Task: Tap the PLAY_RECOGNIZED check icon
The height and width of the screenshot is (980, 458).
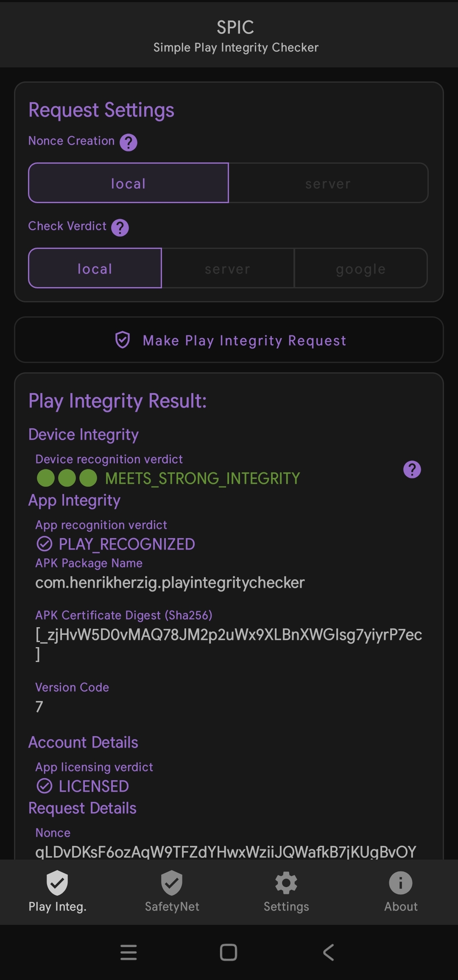Action: pos(45,544)
